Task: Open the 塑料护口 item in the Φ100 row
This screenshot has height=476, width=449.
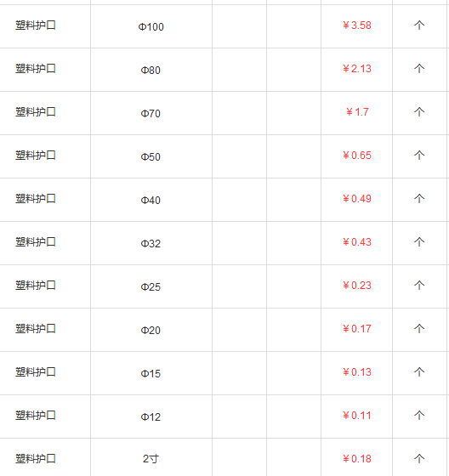Action: click(x=36, y=25)
